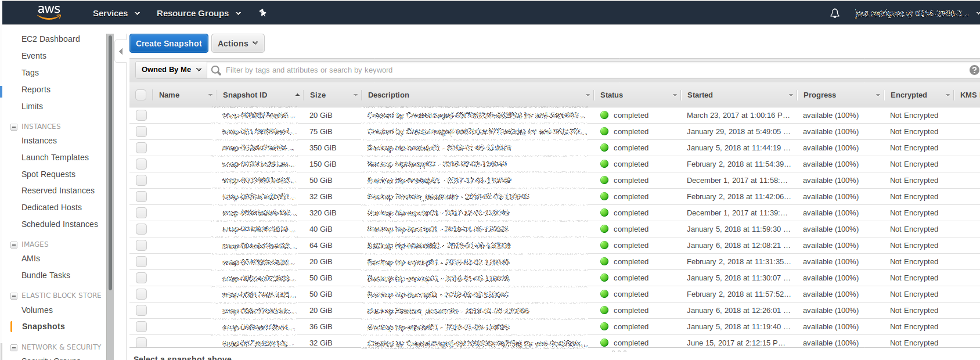Open the Actions dropdown
Viewport: 980px width, 360px height.
point(237,44)
